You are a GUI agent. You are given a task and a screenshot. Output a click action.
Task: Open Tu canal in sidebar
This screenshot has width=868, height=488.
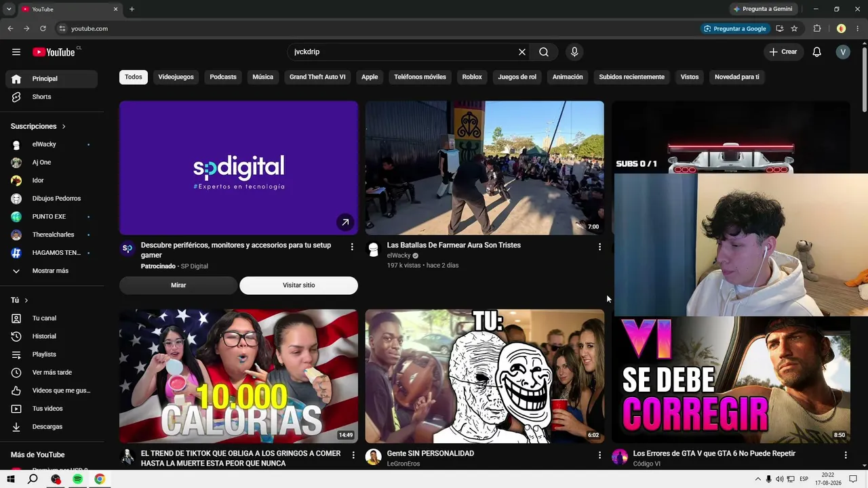(52, 319)
